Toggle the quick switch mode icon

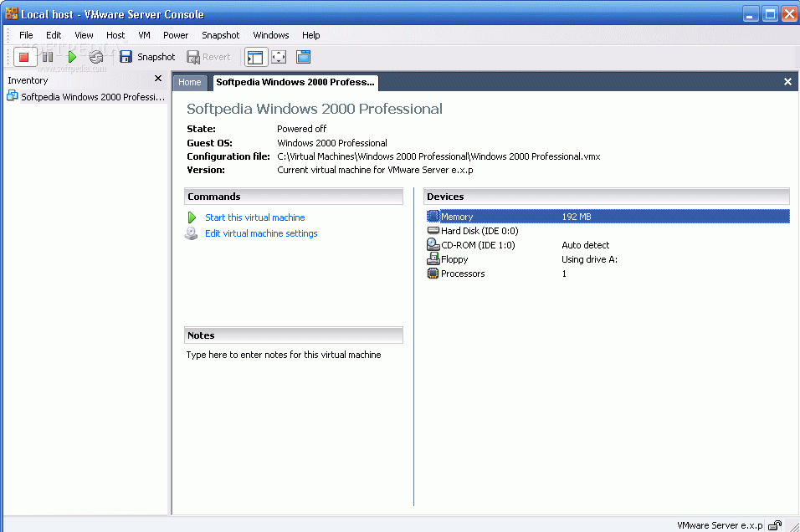tap(303, 57)
